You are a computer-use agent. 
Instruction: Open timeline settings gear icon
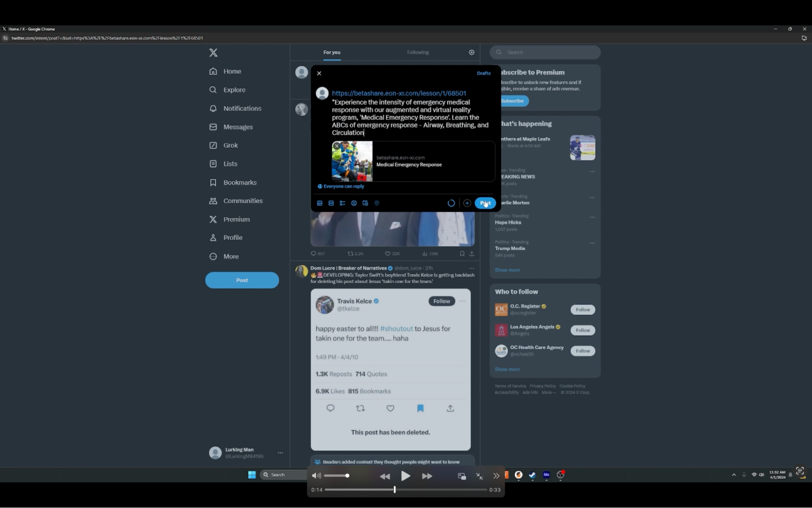(471, 52)
